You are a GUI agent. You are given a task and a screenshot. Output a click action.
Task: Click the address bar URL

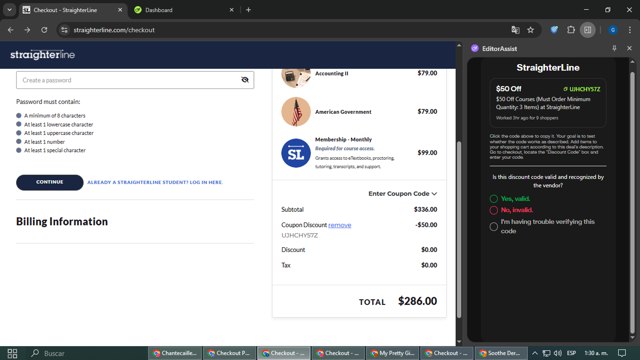click(114, 30)
